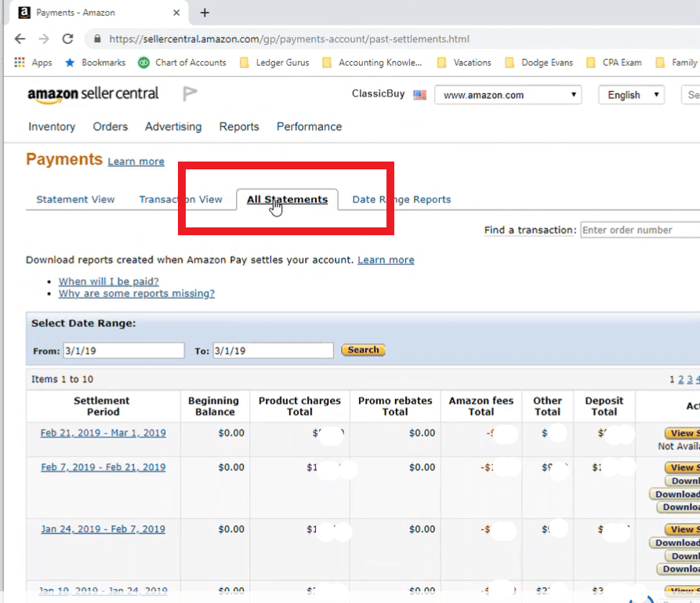The image size is (700, 603).
Task: Open a new browser tab with plus
Action: point(205,13)
